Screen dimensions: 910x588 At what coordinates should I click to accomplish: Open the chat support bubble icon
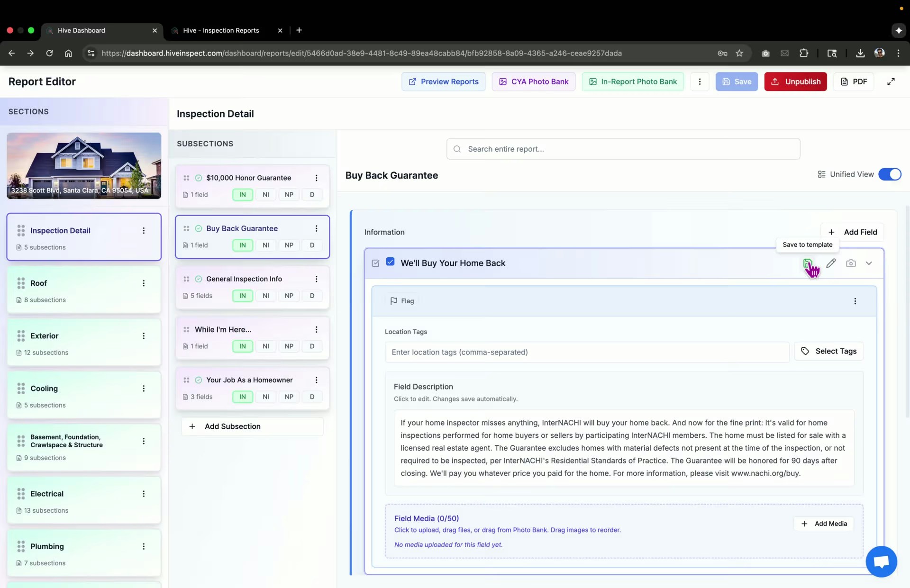point(881,562)
